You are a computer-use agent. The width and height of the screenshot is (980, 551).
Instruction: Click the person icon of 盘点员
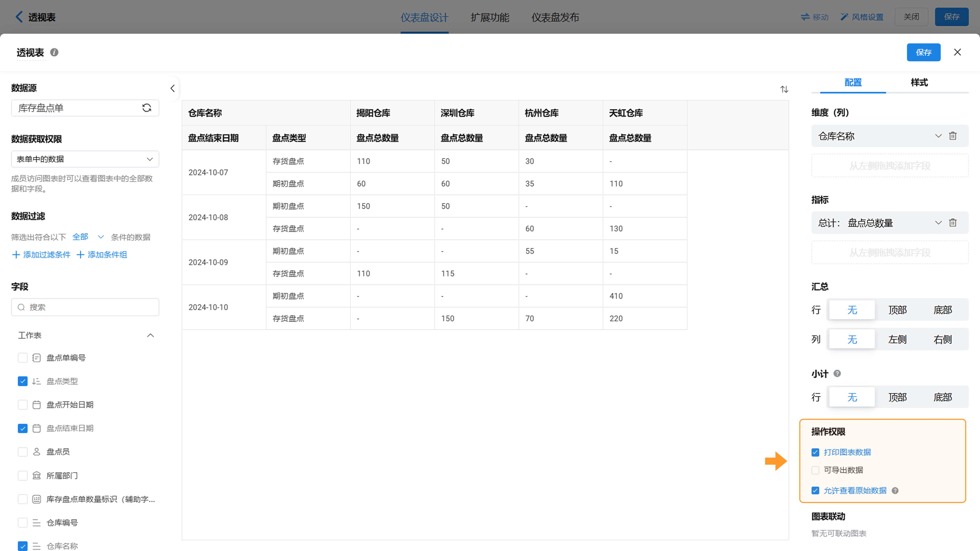click(x=36, y=452)
